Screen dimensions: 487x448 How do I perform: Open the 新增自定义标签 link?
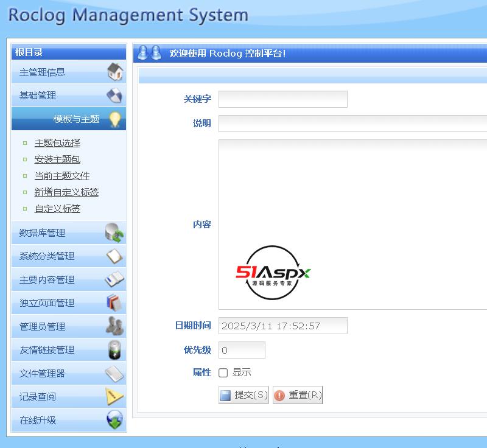[x=66, y=192]
